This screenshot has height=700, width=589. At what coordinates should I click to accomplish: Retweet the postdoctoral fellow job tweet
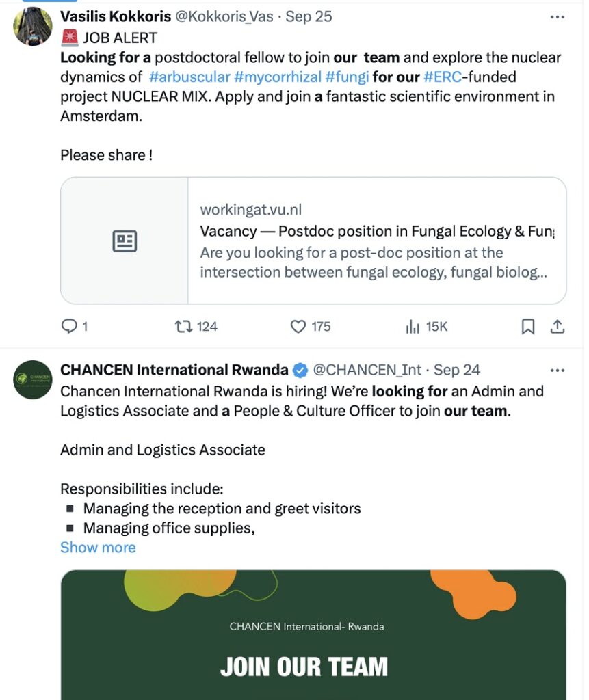[x=185, y=327]
